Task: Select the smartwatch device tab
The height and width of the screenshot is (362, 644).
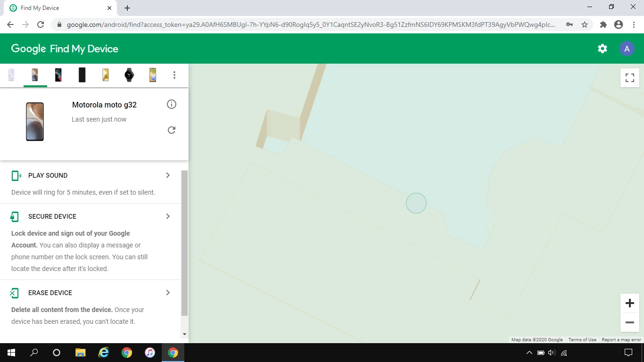Action: [x=129, y=75]
